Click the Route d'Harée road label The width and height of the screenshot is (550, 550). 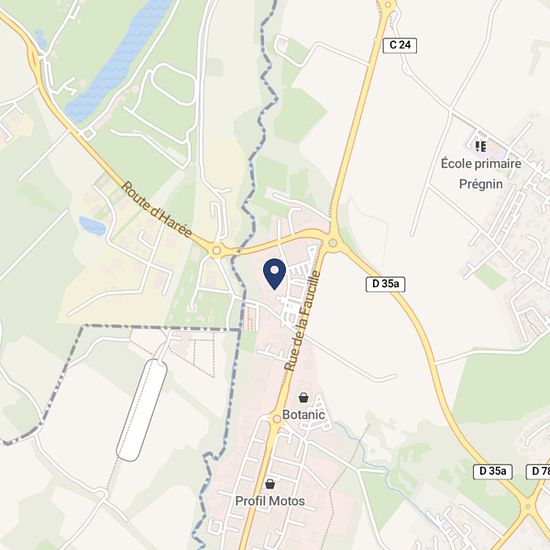(x=156, y=210)
